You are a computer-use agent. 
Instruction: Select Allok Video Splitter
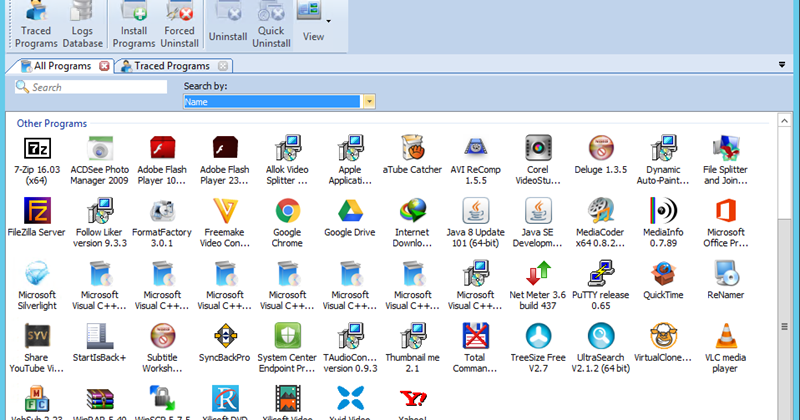[x=287, y=160]
